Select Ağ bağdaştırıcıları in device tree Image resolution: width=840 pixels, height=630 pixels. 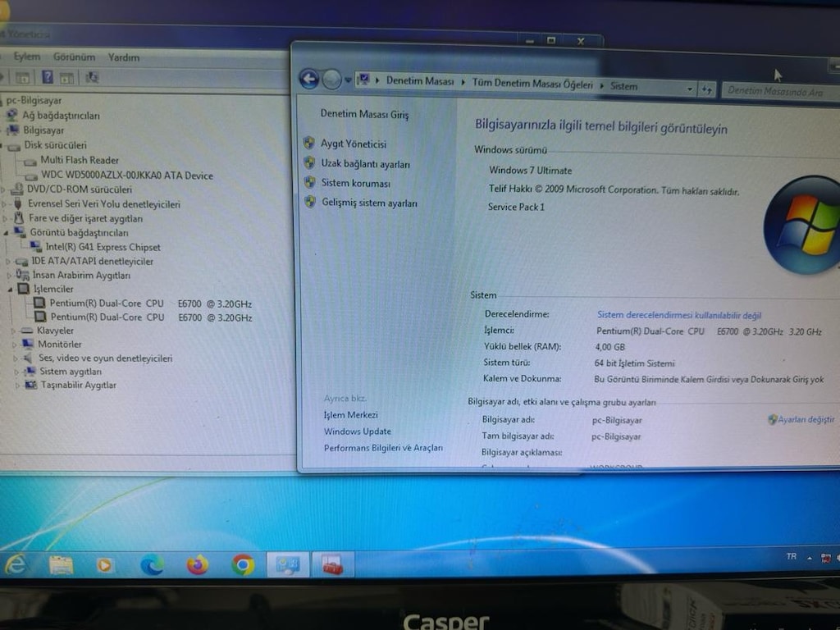tap(61, 115)
